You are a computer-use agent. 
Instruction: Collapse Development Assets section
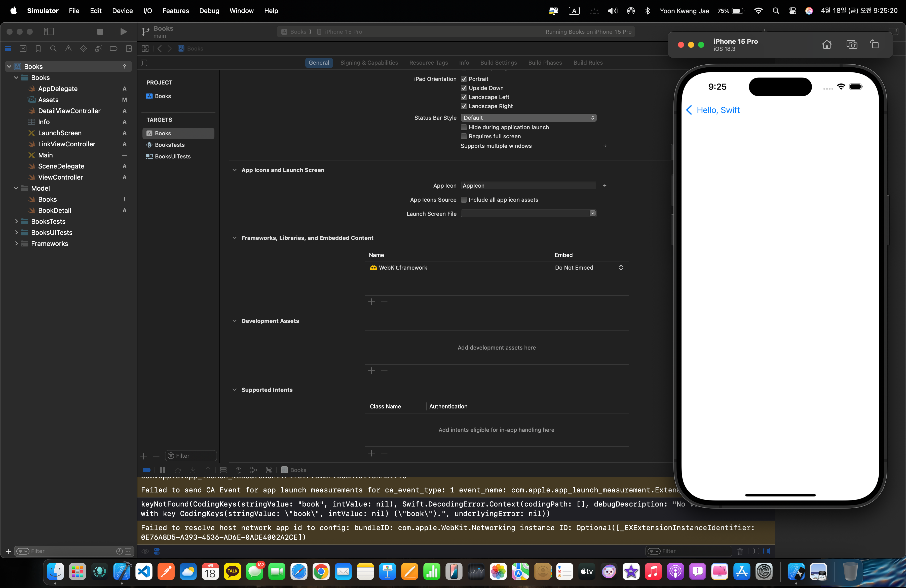pos(235,321)
